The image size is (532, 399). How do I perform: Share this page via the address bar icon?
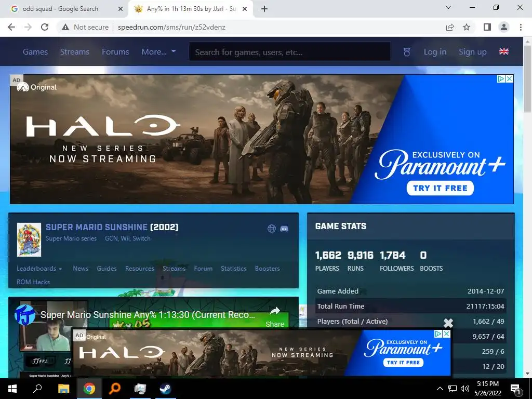(x=450, y=27)
